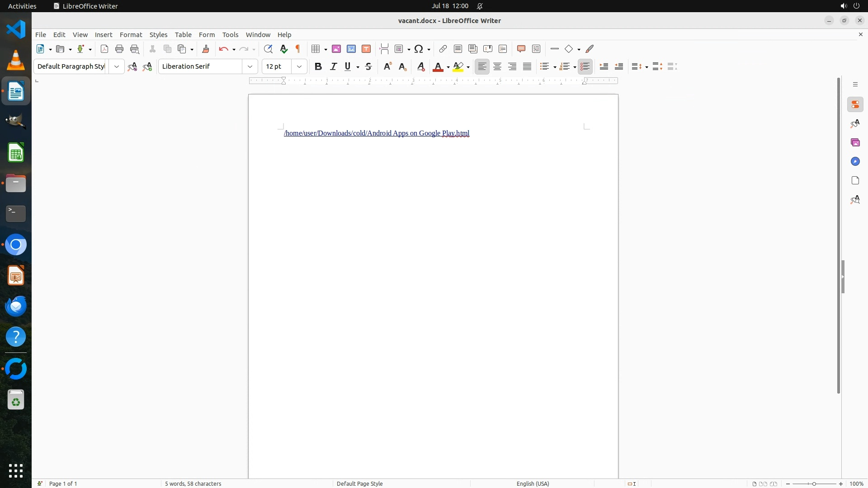The height and width of the screenshot is (488, 868).
Task: Insert an image using the toolbar icon
Action: coord(336,49)
